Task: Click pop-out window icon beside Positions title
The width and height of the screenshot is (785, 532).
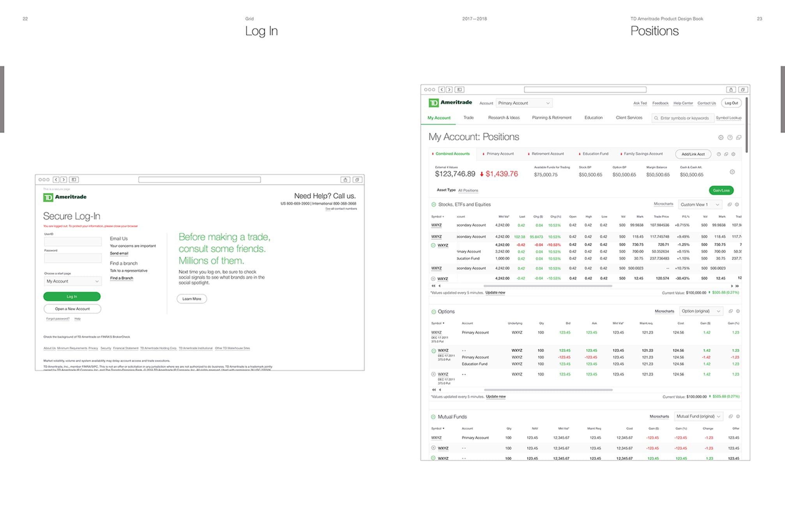Action: [x=739, y=137]
